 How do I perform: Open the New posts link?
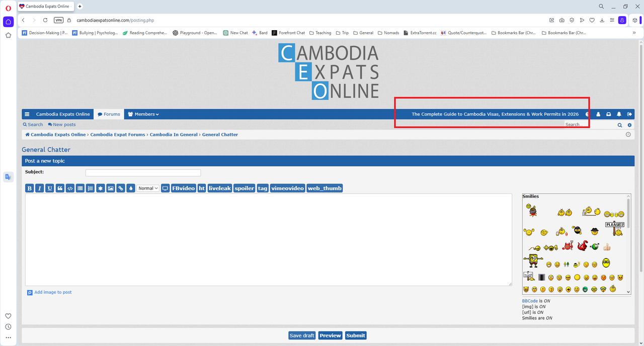click(62, 125)
